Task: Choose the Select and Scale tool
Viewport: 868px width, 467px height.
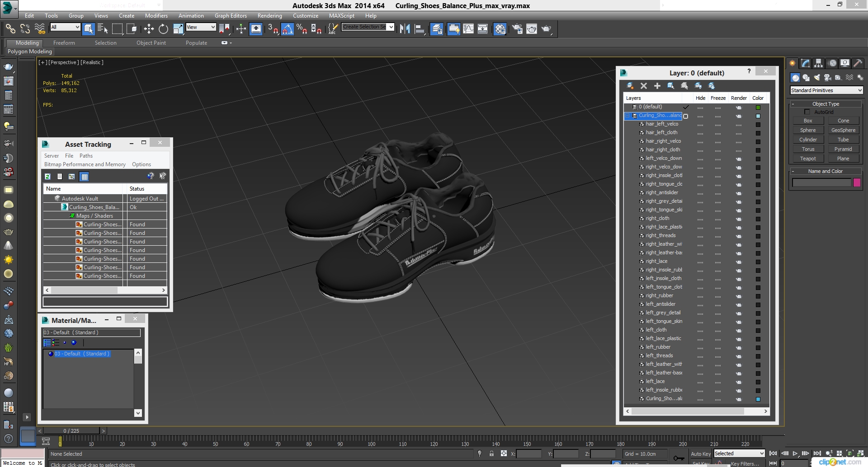Action: (178, 29)
